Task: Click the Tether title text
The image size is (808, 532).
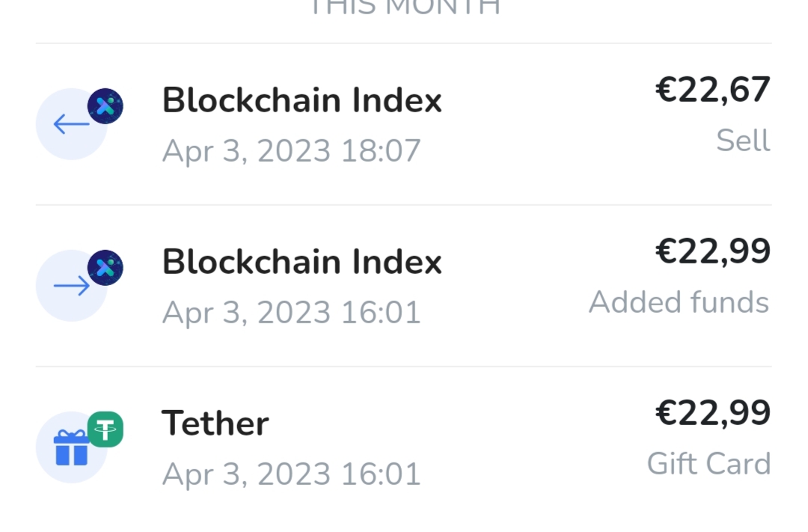Action: tap(215, 424)
